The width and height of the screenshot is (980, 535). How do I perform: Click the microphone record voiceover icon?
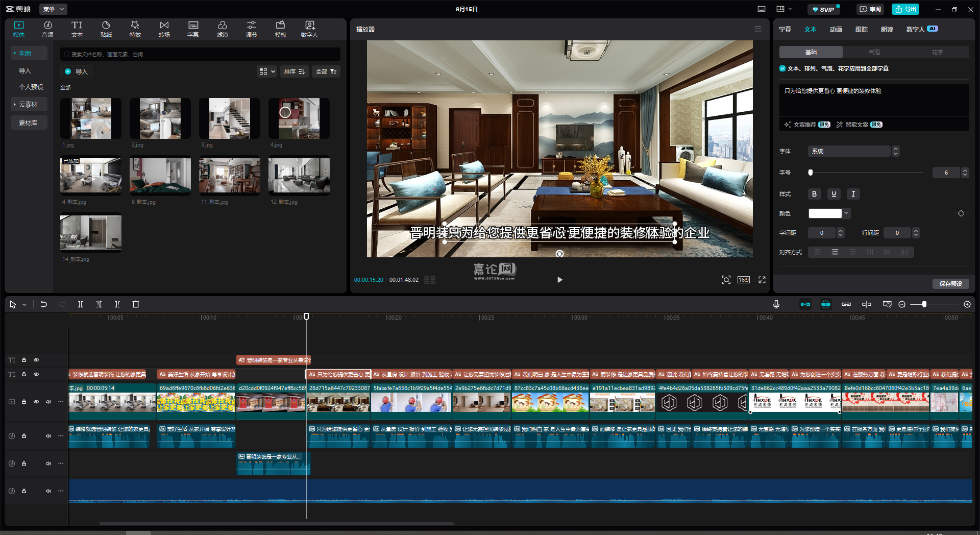[x=776, y=304]
